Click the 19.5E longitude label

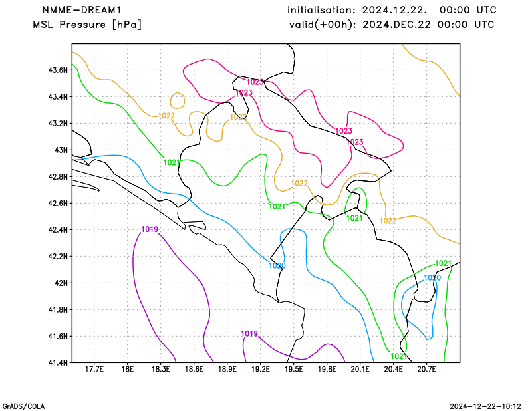(293, 369)
